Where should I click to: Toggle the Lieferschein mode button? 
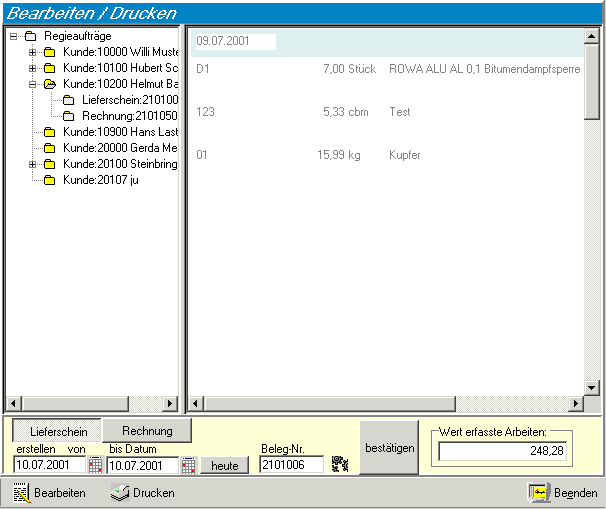[57, 431]
